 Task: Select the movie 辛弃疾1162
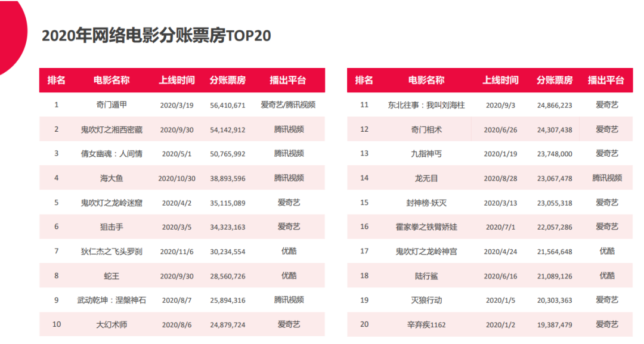coord(426,325)
